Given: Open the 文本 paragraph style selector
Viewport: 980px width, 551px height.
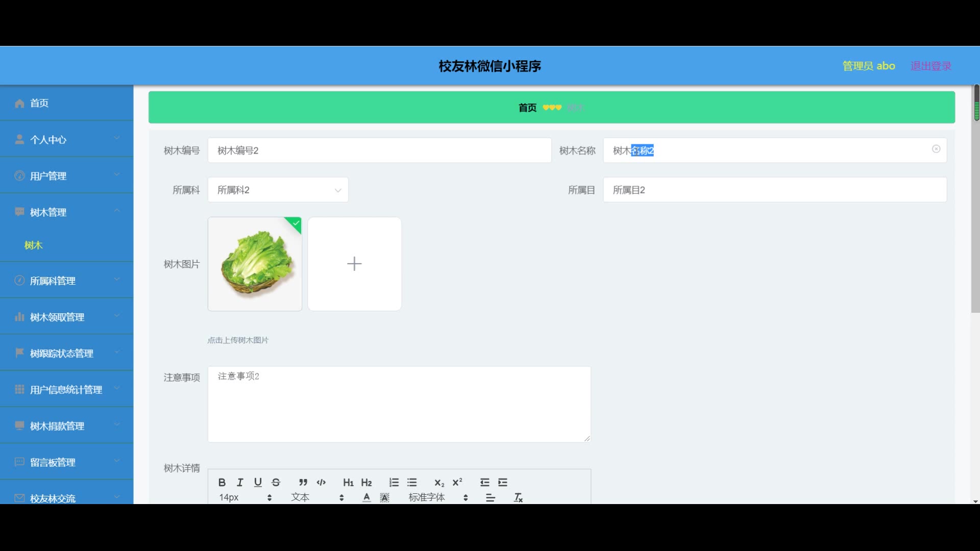Looking at the screenshot, I should coord(317,497).
